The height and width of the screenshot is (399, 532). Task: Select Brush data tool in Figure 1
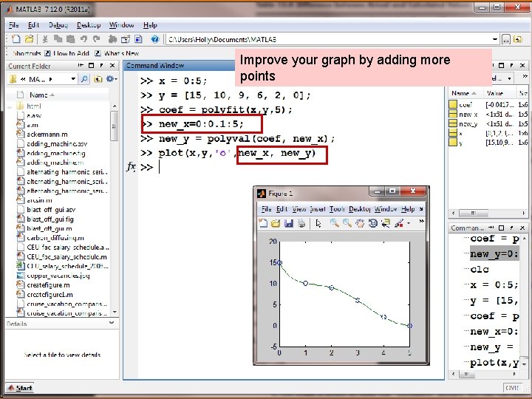[x=399, y=223]
